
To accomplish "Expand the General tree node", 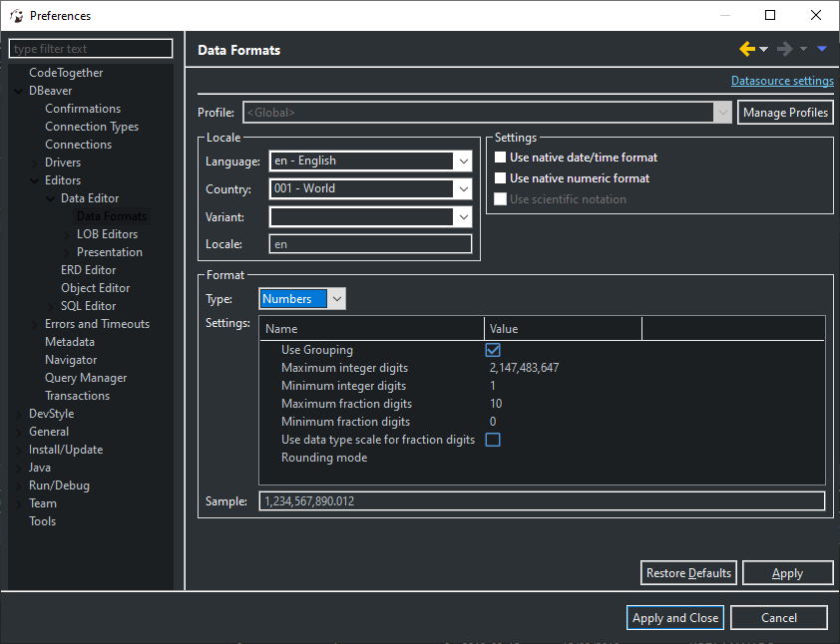I will pos(19,432).
